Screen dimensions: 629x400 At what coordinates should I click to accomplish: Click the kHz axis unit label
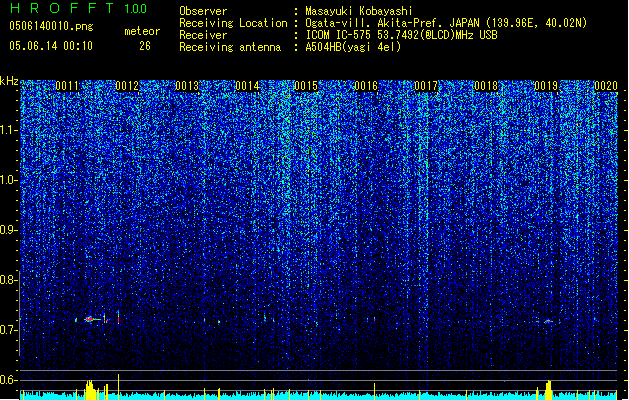pyautogui.click(x=9, y=81)
